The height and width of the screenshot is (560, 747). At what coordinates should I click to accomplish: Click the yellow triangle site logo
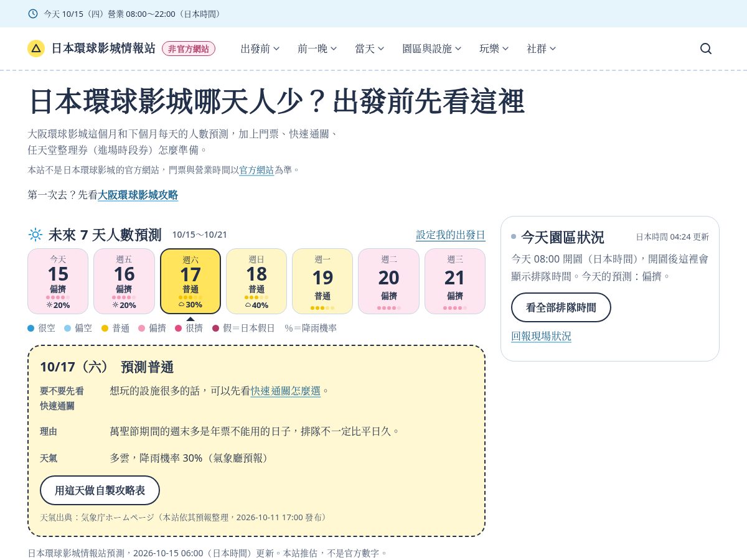[36, 49]
